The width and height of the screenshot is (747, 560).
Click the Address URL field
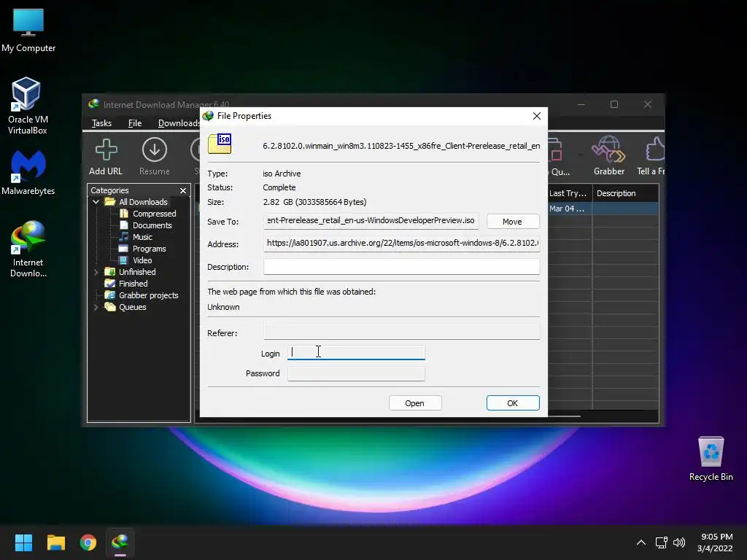402,244
